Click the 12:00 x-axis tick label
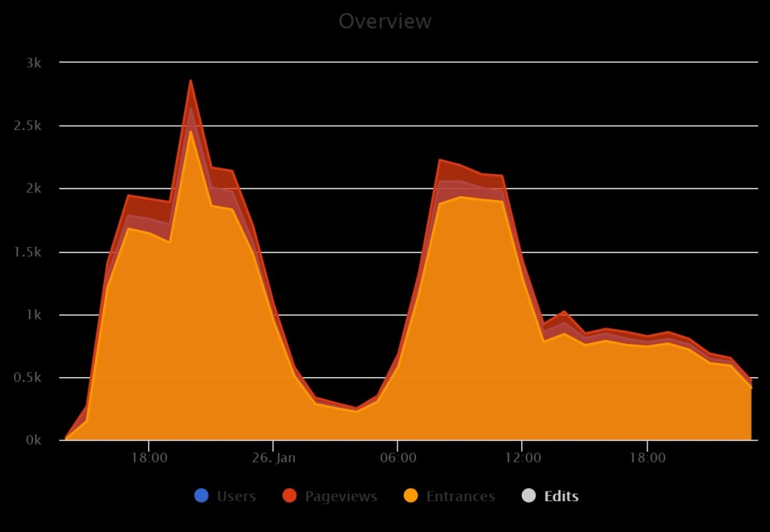The image size is (770, 532). (x=523, y=458)
